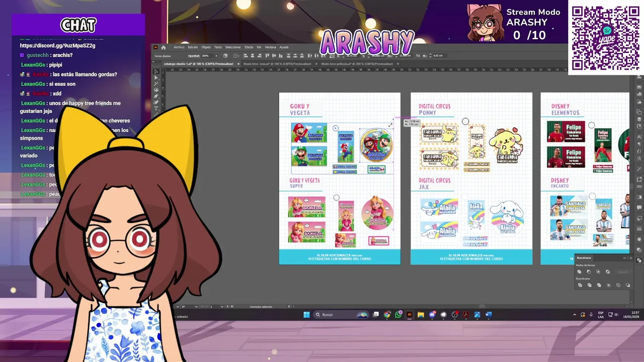Open the Edición menu
Viewport: 644px width, 362px height.
click(193, 47)
